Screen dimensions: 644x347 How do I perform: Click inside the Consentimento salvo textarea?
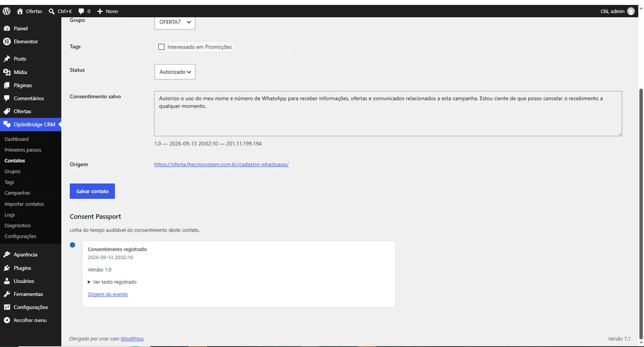coord(388,113)
